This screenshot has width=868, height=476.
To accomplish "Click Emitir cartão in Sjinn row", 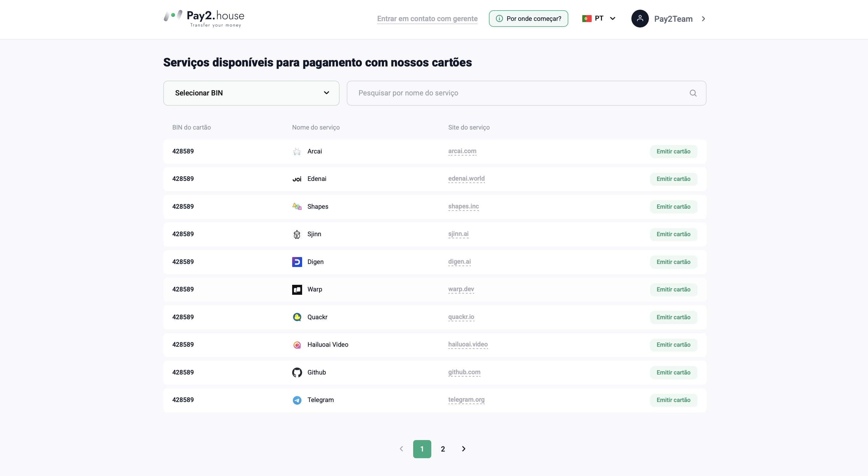I will click(x=673, y=234).
